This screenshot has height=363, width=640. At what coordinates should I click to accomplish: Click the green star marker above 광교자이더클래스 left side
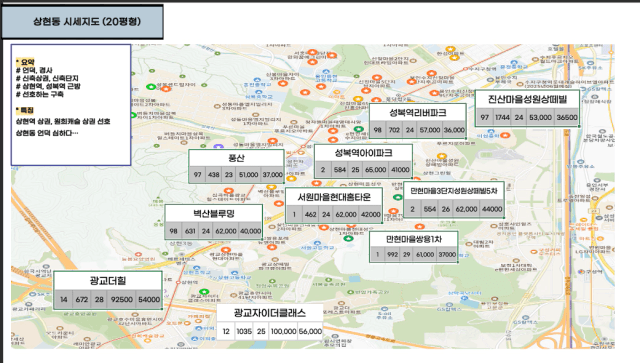click(204, 292)
